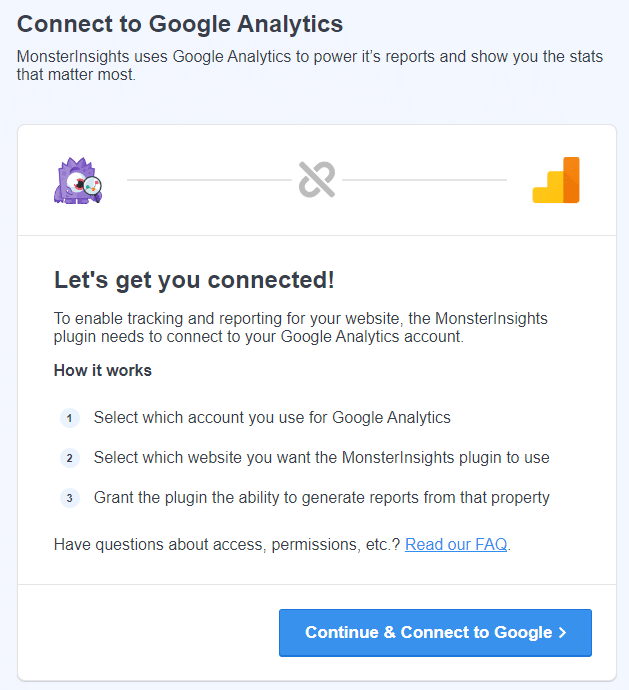629x690 pixels.
Task: Click the arrow chevron on the Continue button
Action: coord(562,633)
